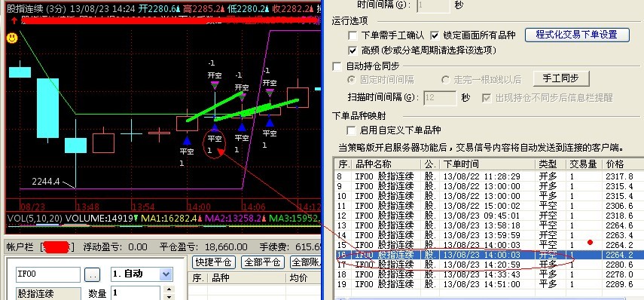Image resolution: width=644 pixels, height=300 pixels.
Task: Click the 2244.4 low price label on chart
Action: click(x=46, y=182)
